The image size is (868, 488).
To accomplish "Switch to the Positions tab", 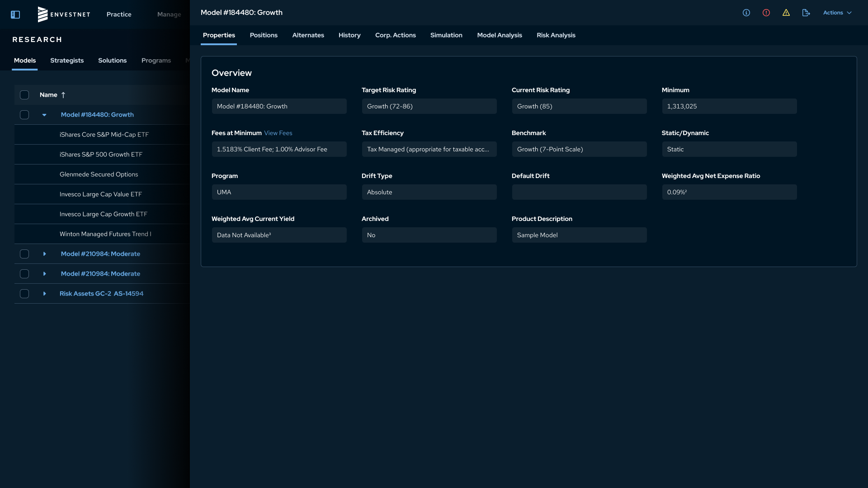I will coord(264,35).
